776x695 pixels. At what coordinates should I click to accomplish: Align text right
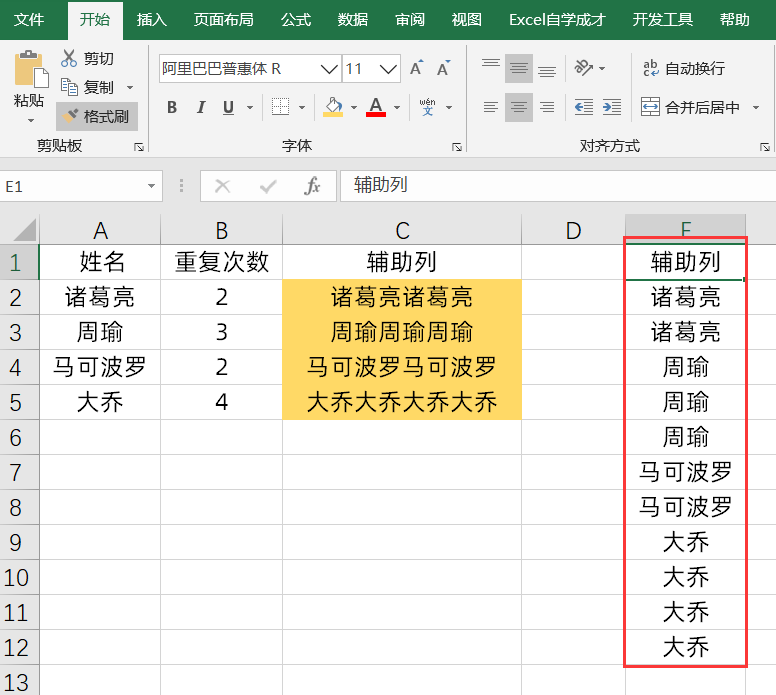click(547, 107)
